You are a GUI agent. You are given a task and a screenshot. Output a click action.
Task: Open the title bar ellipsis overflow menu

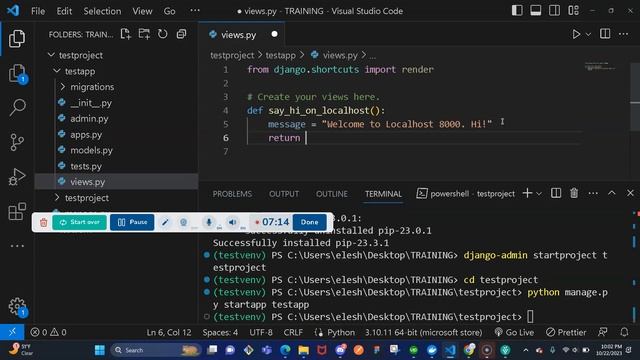click(195, 11)
